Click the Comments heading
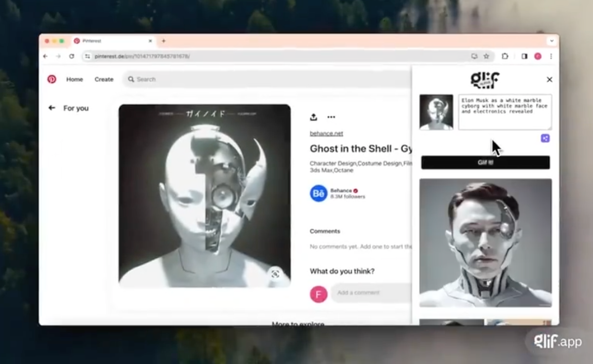This screenshot has height=364, width=593. 325,231
